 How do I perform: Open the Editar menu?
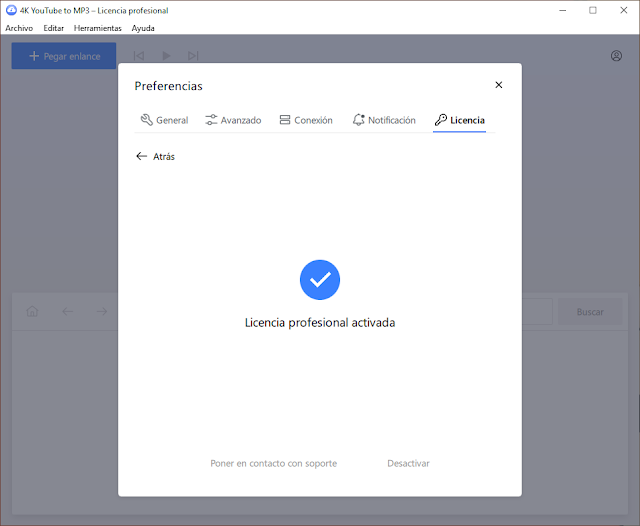click(53, 28)
